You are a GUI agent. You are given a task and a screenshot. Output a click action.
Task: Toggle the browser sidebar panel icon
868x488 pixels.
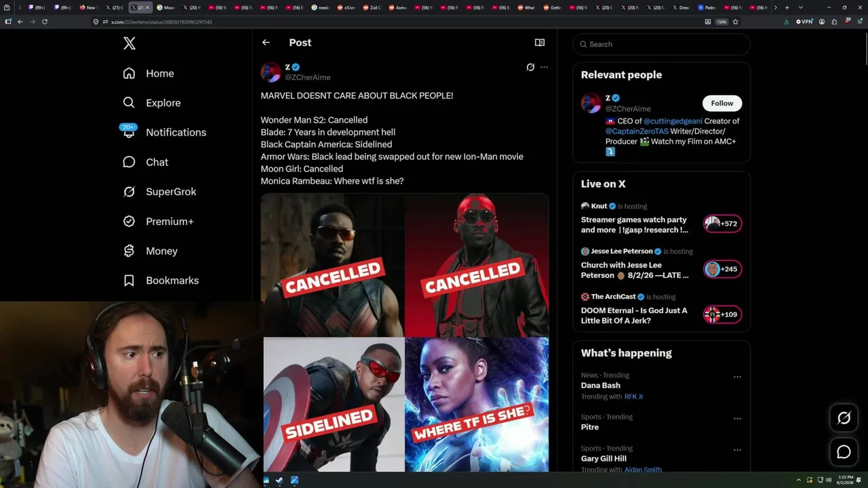pyautogui.click(x=8, y=22)
